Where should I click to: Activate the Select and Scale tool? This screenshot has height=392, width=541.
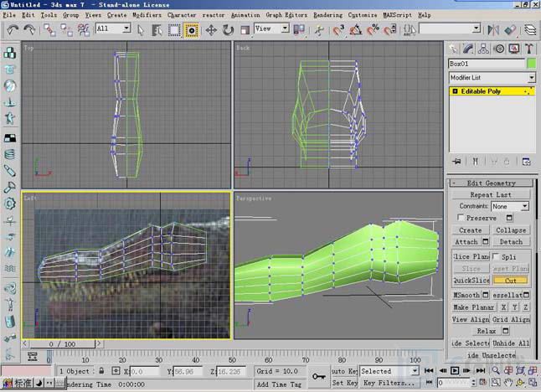click(245, 30)
